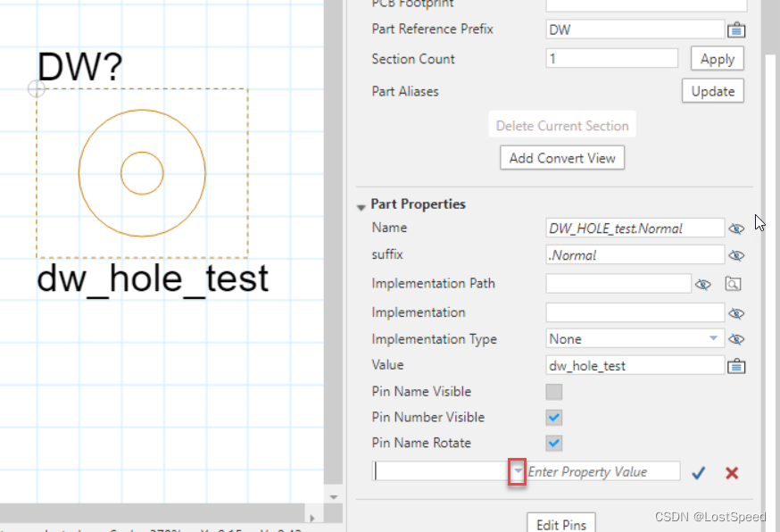
Task: Click the Add Convert View button
Action: pos(562,158)
